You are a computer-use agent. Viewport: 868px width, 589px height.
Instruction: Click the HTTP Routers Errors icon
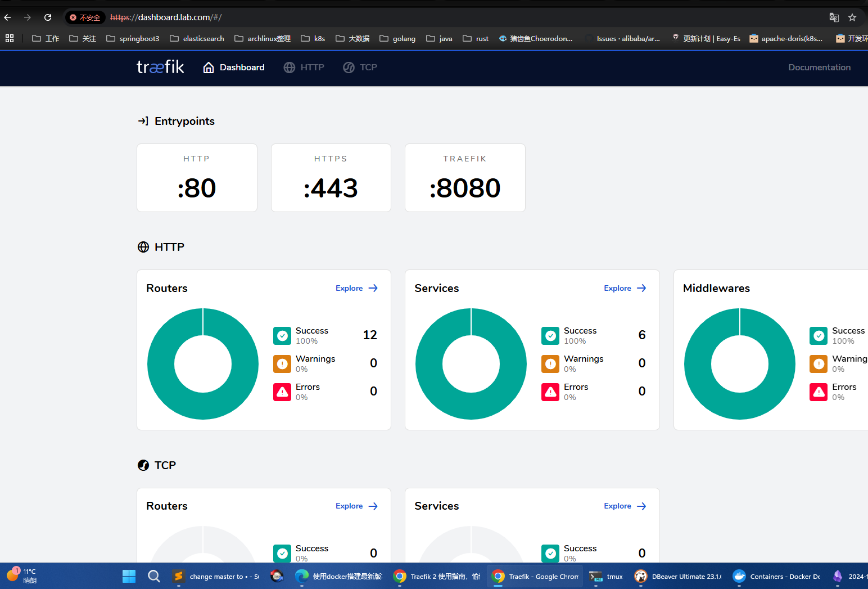282,392
